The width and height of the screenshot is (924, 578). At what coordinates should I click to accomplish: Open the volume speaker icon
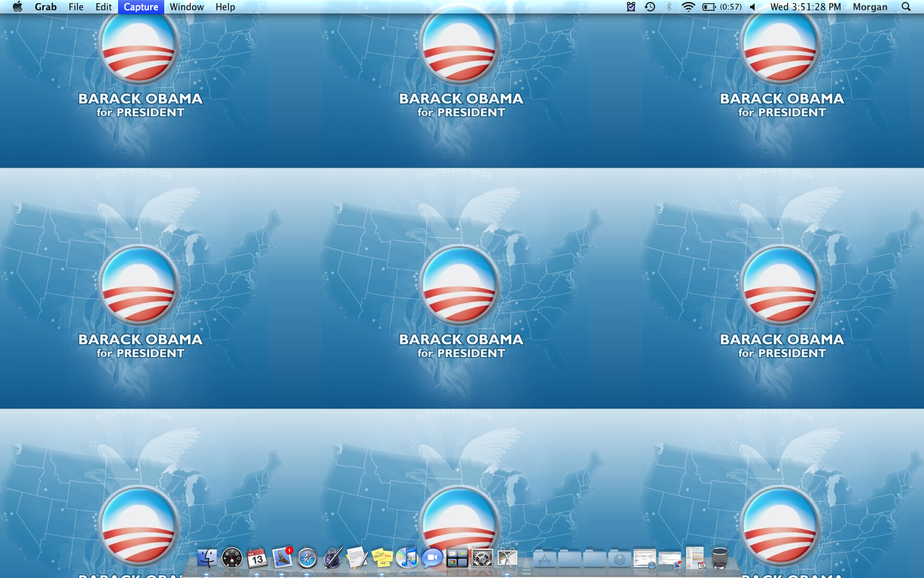tap(753, 6)
